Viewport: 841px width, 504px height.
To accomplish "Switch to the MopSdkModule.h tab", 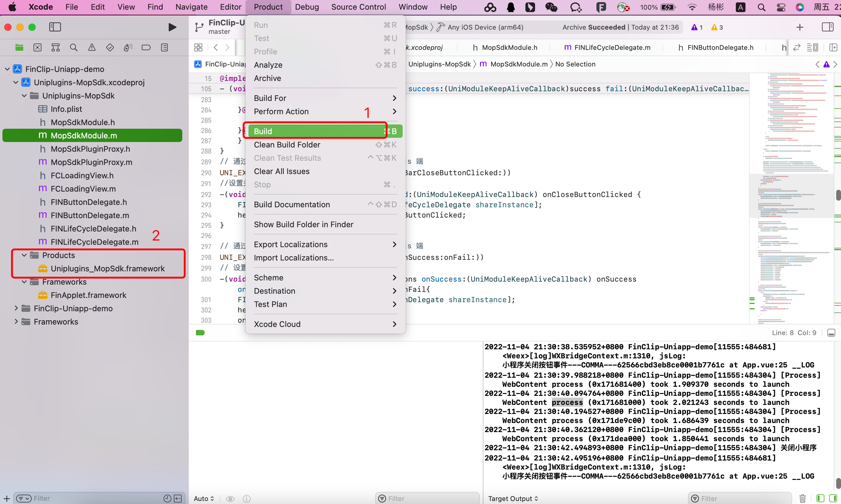I will pyautogui.click(x=505, y=47).
